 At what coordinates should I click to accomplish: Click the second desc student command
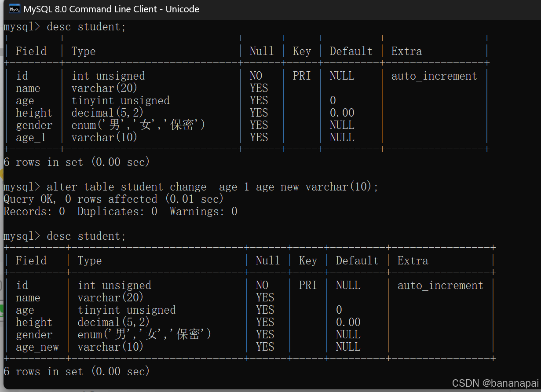[x=86, y=236]
